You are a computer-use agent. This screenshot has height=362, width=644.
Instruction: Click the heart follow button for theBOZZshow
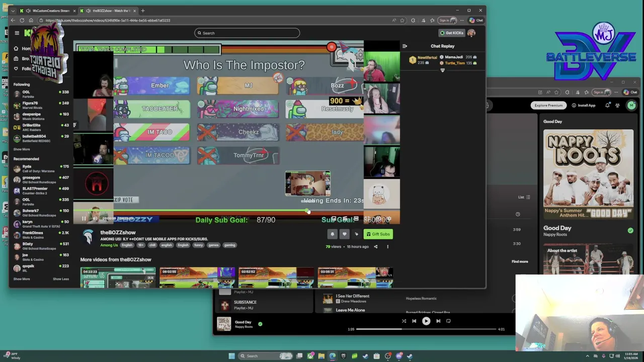point(345,234)
